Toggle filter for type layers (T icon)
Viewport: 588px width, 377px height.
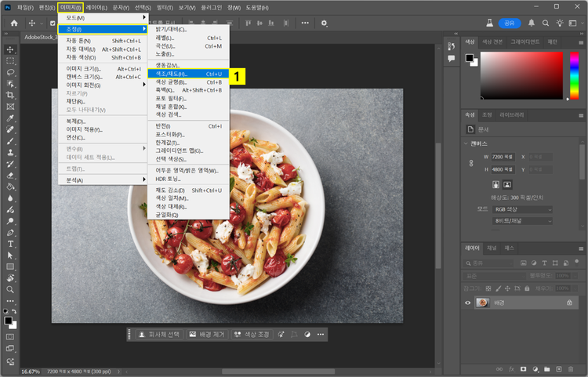coord(545,263)
